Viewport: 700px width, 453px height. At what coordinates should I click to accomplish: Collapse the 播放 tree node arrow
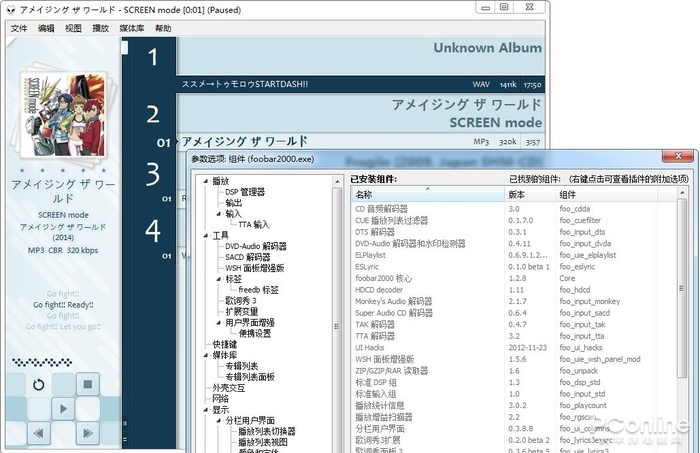206,181
